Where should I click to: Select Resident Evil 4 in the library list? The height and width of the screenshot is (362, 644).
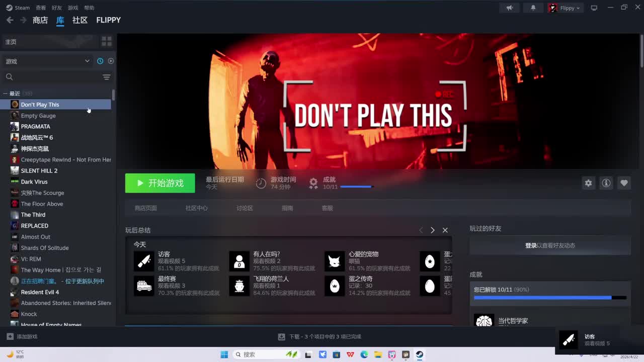[56, 292]
